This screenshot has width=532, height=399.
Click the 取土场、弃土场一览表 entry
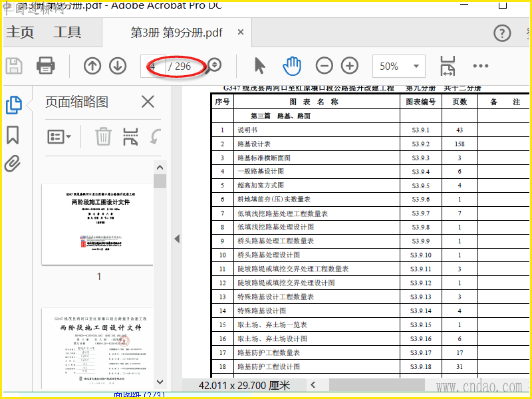272,325
